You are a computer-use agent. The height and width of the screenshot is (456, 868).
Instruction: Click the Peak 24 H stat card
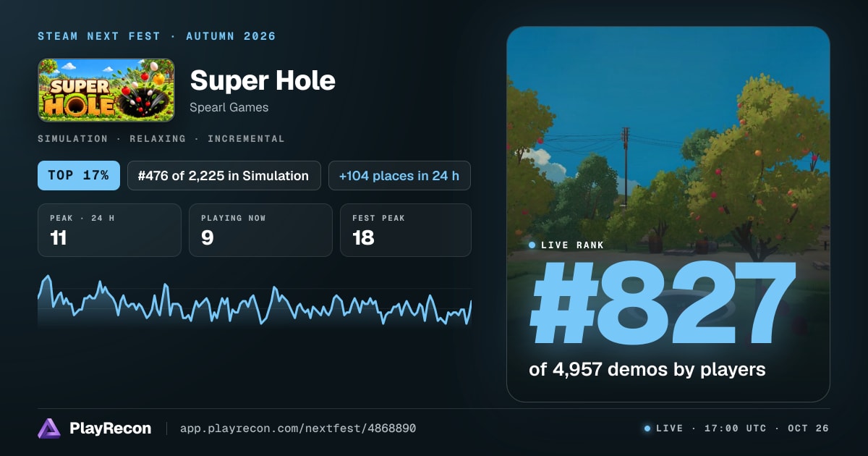[109, 230]
